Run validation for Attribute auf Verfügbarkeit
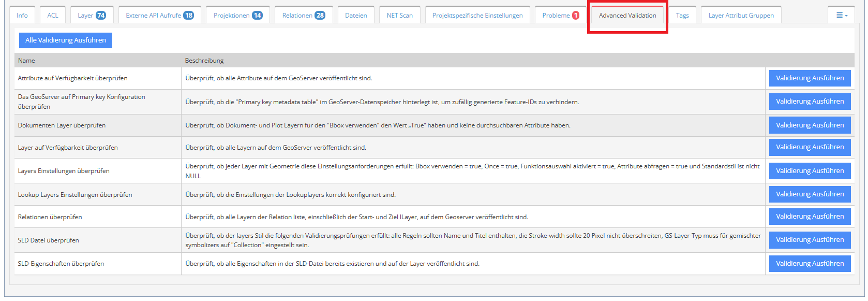This screenshot has height=301, width=868. pyautogui.click(x=810, y=78)
